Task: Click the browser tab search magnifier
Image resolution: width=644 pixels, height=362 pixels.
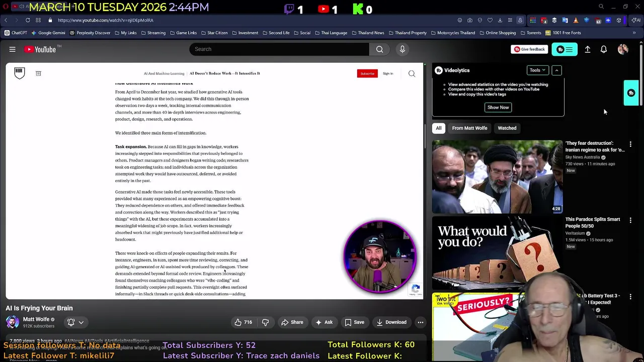Action: pos(601,7)
